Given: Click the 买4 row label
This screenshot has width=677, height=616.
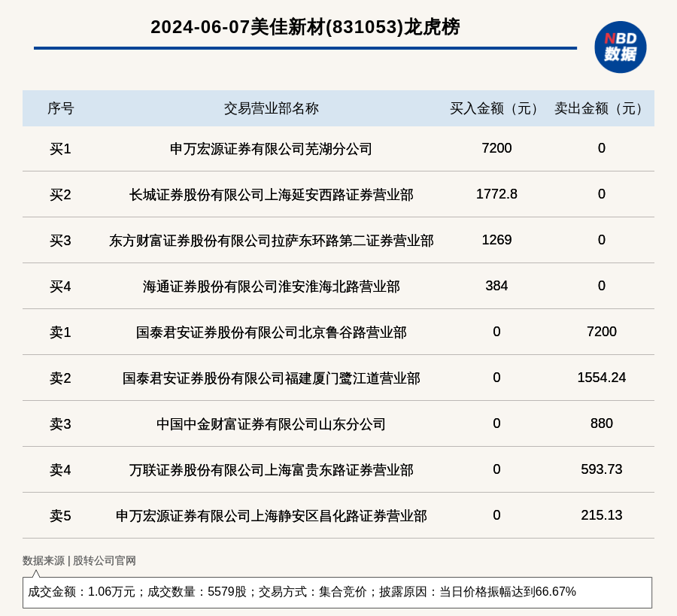Looking at the screenshot, I should click(60, 287).
